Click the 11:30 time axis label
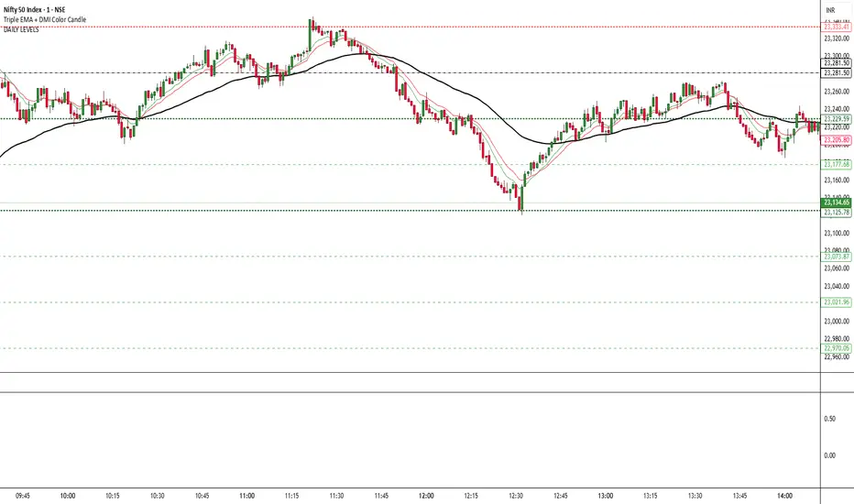The height and width of the screenshot is (504, 854). click(x=336, y=496)
